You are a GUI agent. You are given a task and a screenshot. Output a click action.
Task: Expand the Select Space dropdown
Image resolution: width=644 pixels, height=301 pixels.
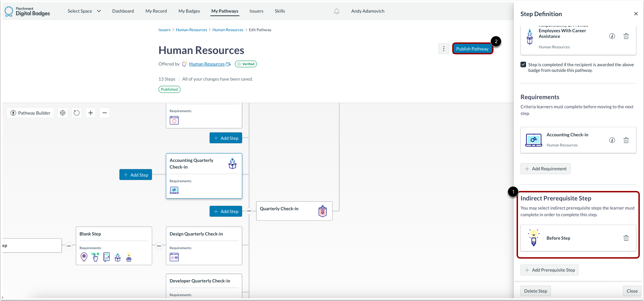point(84,11)
